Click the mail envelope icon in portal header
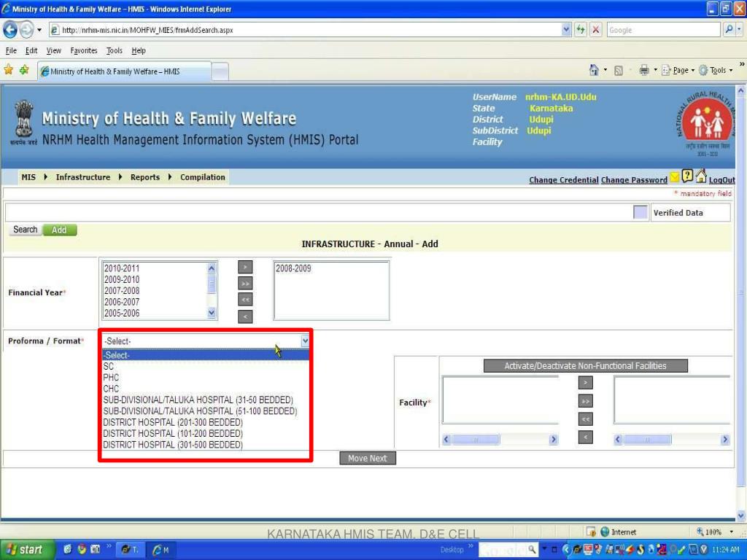This screenshot has width=747, height=560. [675, 177]
